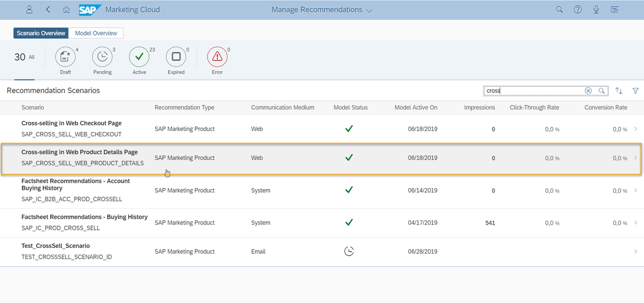Open Test_CrossSell_Scenario row details chevron
The width and height of the screenshot is (644, 303).
click(635, 252)
